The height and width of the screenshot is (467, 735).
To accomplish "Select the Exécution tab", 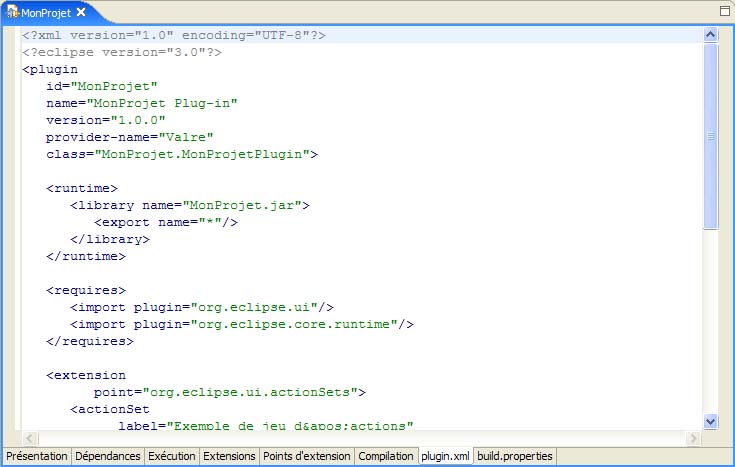I will click(172, 456).
